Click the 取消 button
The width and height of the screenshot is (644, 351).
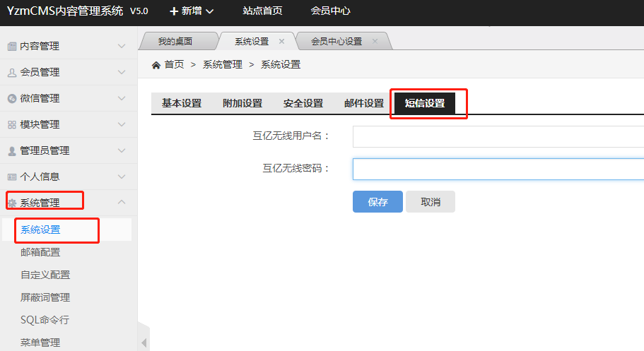point(430,202)
